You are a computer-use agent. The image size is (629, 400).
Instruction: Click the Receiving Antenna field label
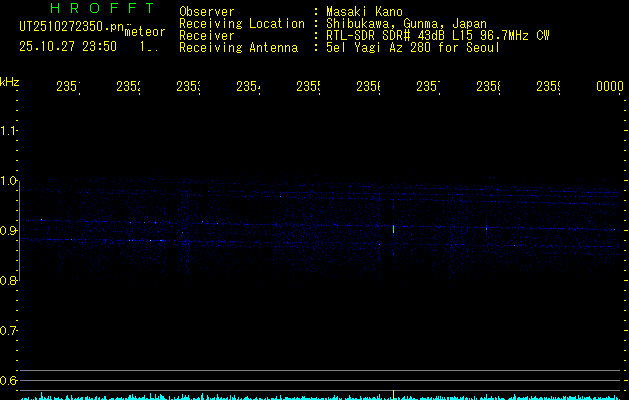239,47
